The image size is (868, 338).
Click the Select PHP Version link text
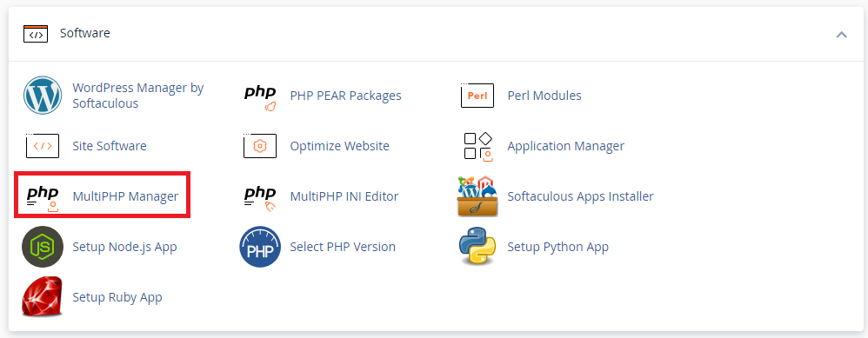[x=343, y=247]
